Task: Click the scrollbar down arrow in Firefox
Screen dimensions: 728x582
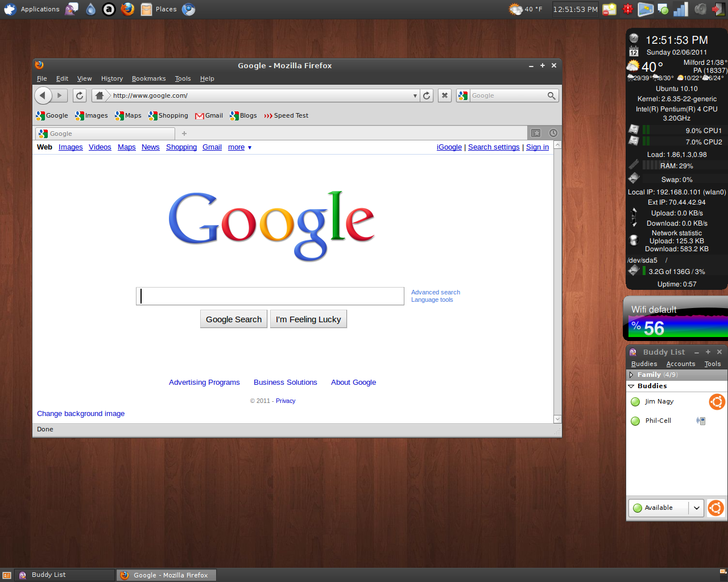Action: (x=557, y=419)
